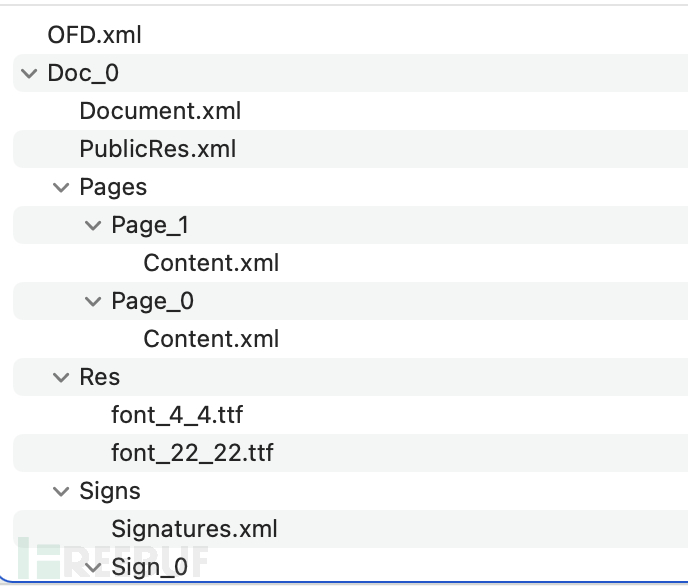Open Document.xml in the tree
688x586 pixels.
[160, 111]
